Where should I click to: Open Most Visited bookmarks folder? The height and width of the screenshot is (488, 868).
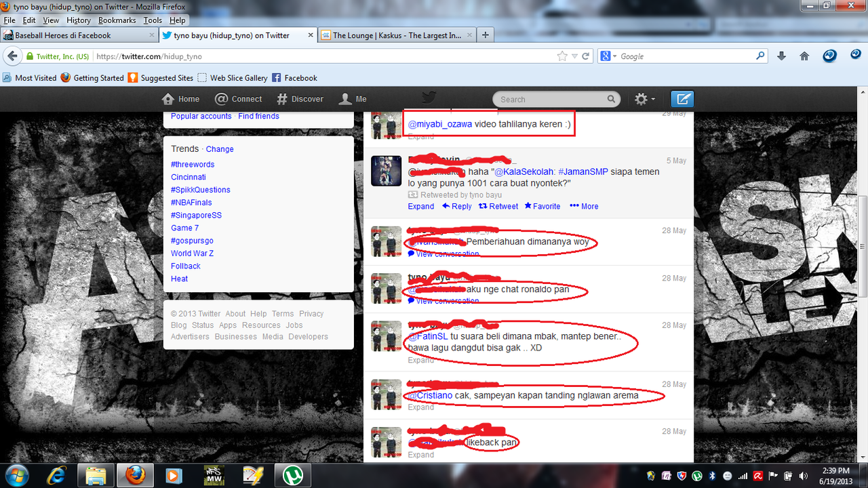(x=30, y=78)
